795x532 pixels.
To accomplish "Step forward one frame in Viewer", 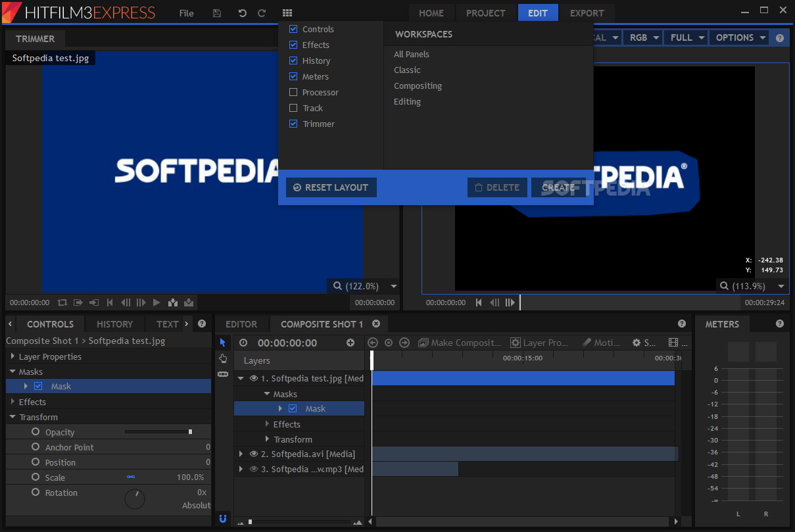I will coord(510,302).
